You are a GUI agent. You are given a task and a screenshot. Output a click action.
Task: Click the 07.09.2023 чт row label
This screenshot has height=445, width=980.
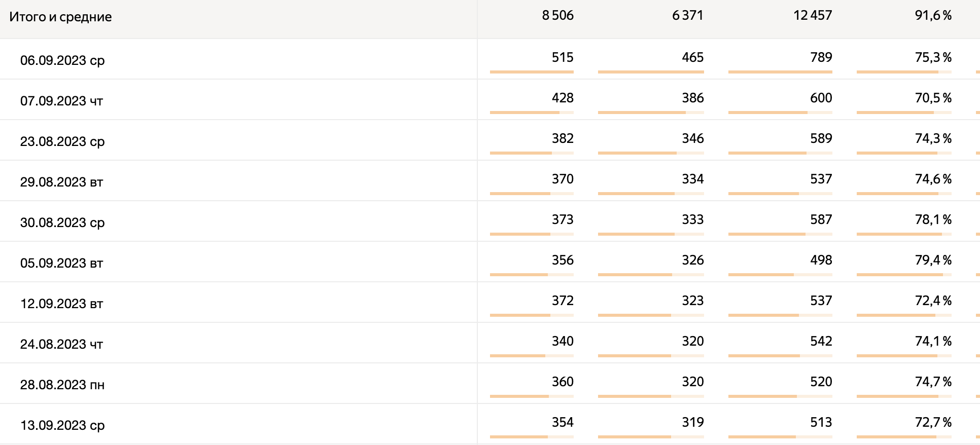(61, 101)
